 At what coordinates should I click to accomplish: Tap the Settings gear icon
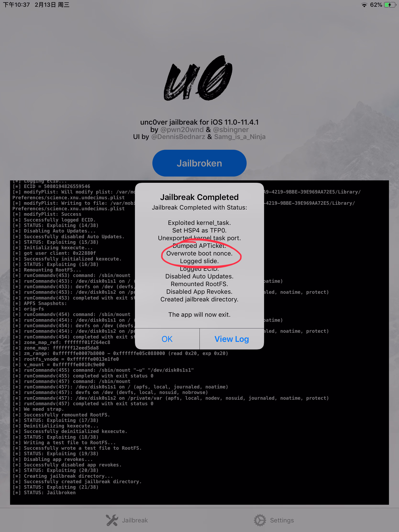tap(260, 520)
